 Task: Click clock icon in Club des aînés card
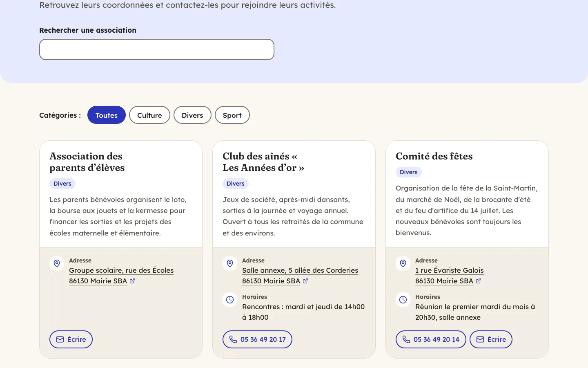[x=230, y=300]
